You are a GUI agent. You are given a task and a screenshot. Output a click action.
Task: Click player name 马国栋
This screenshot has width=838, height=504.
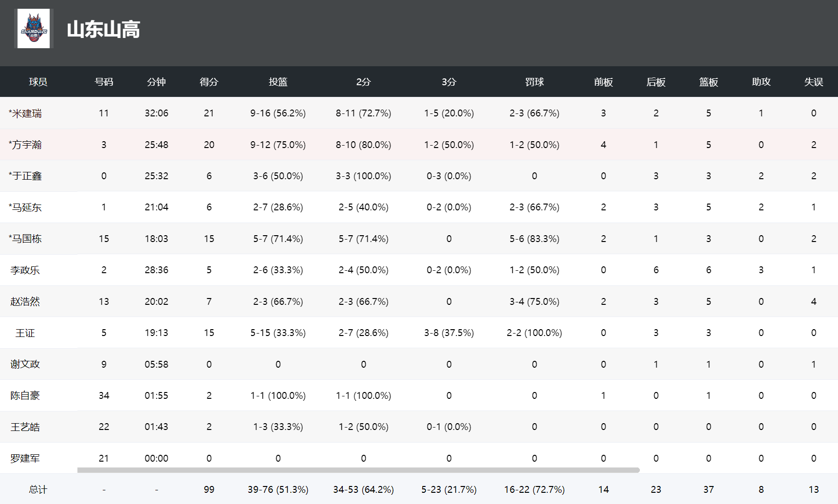27,239
